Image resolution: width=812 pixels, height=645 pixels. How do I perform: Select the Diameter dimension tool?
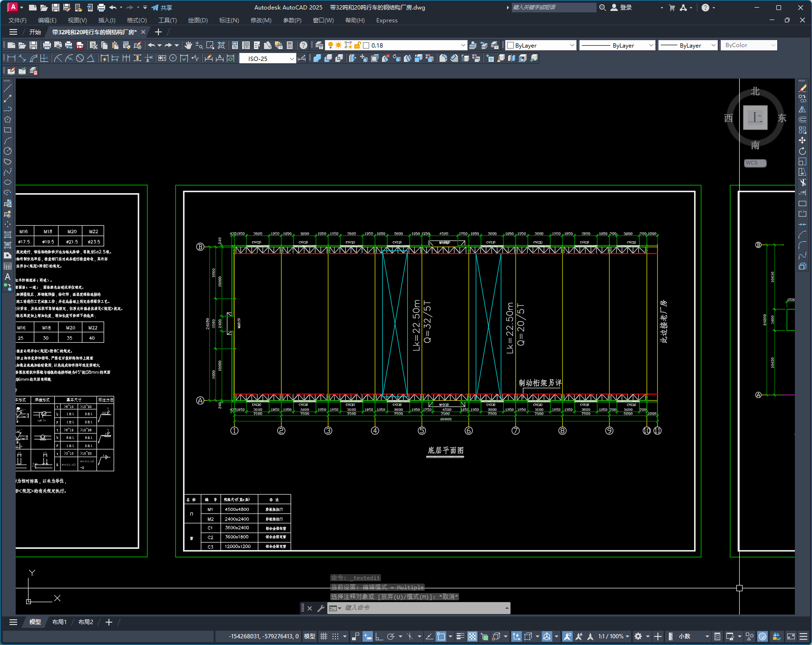[x=80, y=58]
